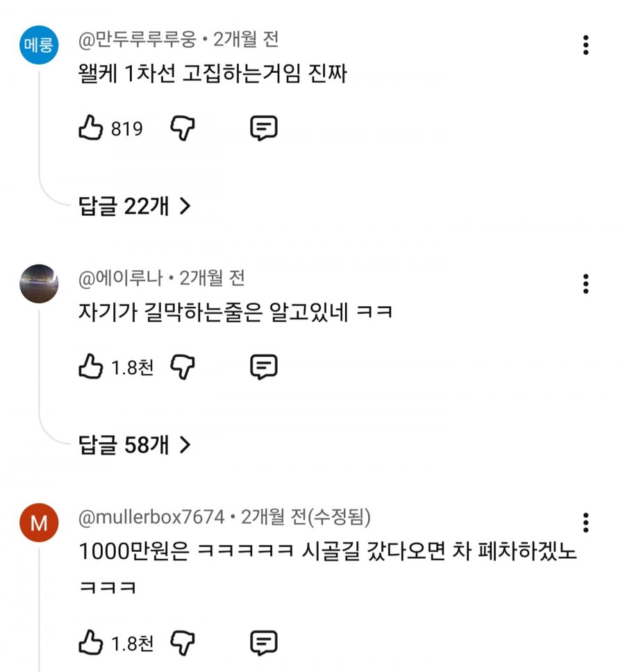This screenshot has width=625, height=672.
Task: Click the comment reply icon under 만두루루루웅's comment
Action: [x=265, y=128]
